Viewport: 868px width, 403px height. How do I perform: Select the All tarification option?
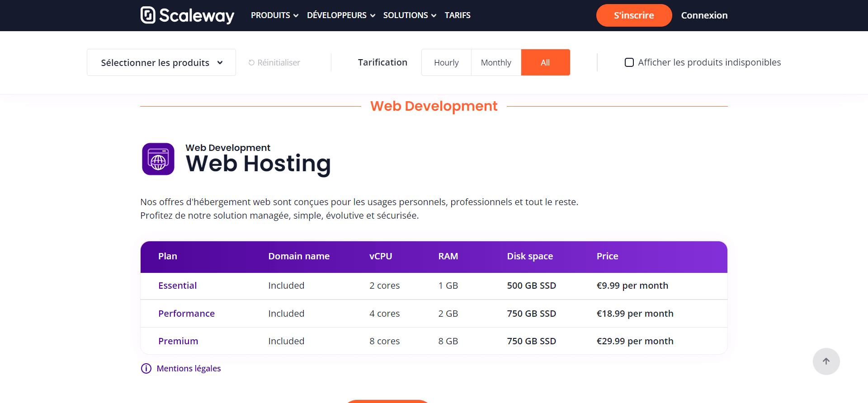click(545, 62)
